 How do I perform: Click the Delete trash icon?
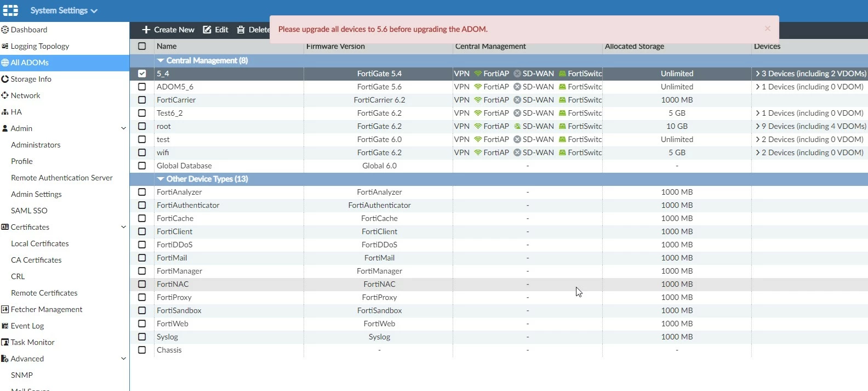point(241,30)
